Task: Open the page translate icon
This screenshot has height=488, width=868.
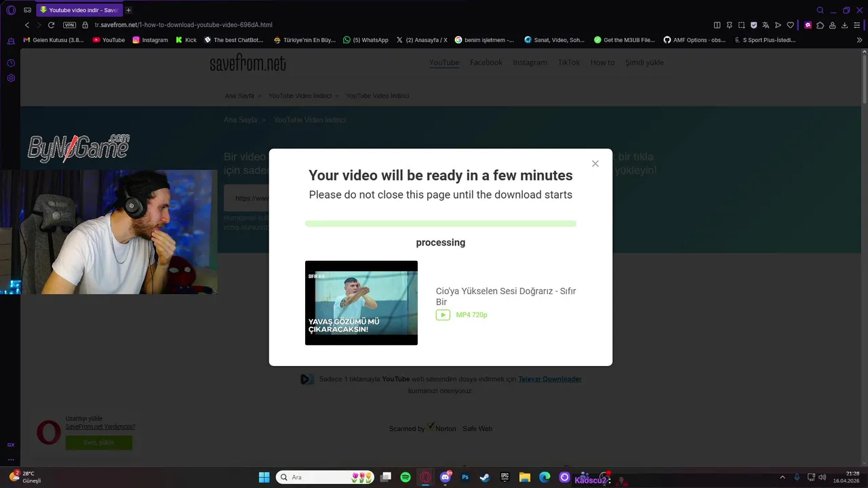Action: 766,25
